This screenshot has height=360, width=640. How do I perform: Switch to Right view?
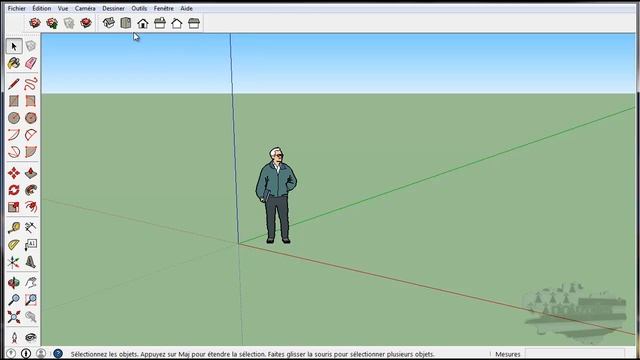coord(160,23)
